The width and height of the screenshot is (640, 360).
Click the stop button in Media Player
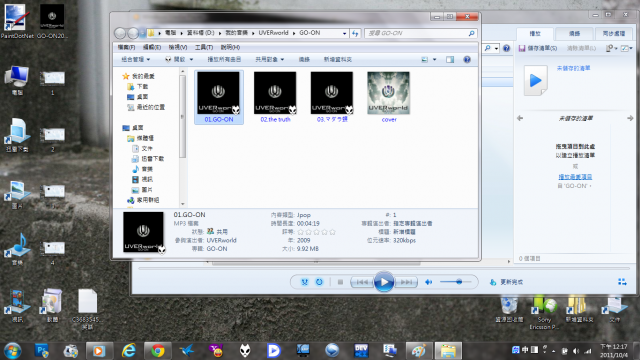tap(340, 282)
